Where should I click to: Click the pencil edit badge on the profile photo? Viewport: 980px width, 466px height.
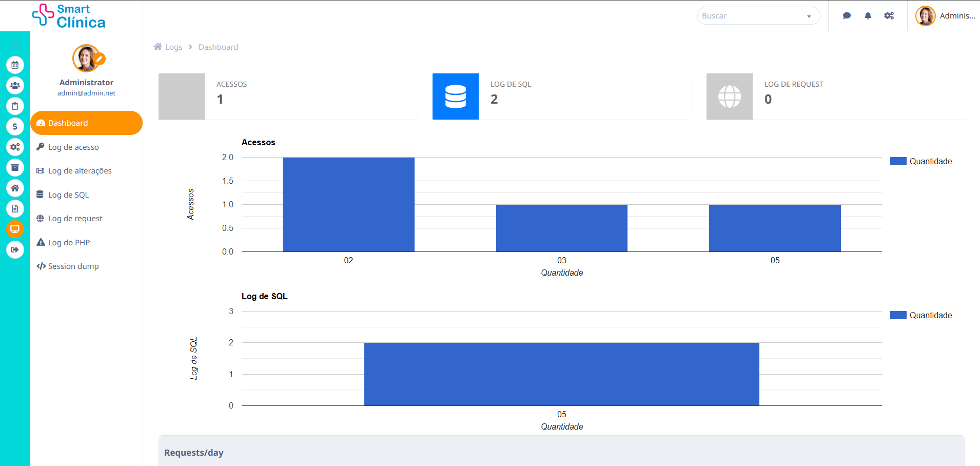click(100, 59)
